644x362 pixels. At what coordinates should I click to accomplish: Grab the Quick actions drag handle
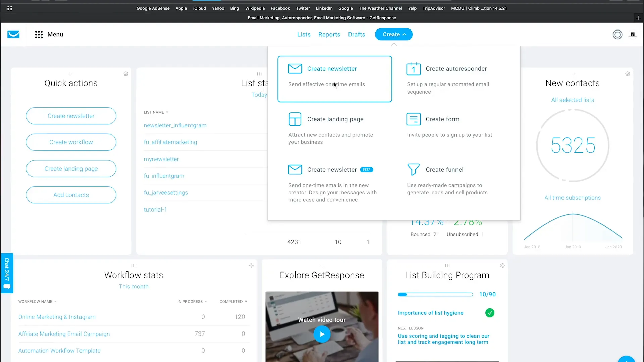point(71,74)
